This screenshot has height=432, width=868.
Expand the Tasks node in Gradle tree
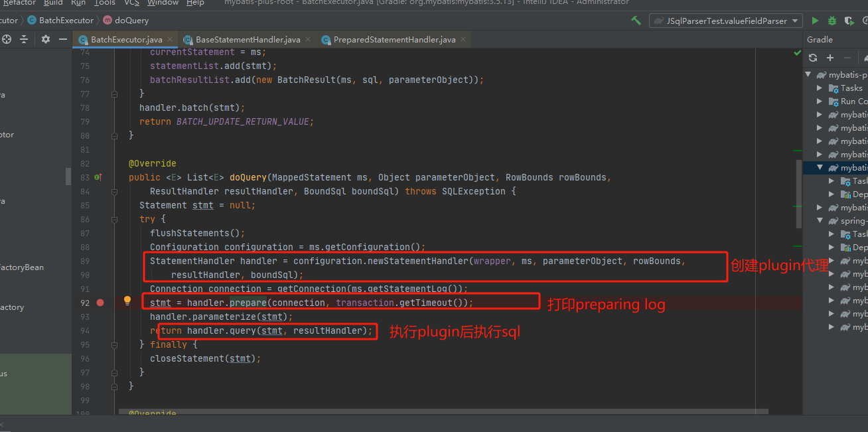click(x=820, y=88)
